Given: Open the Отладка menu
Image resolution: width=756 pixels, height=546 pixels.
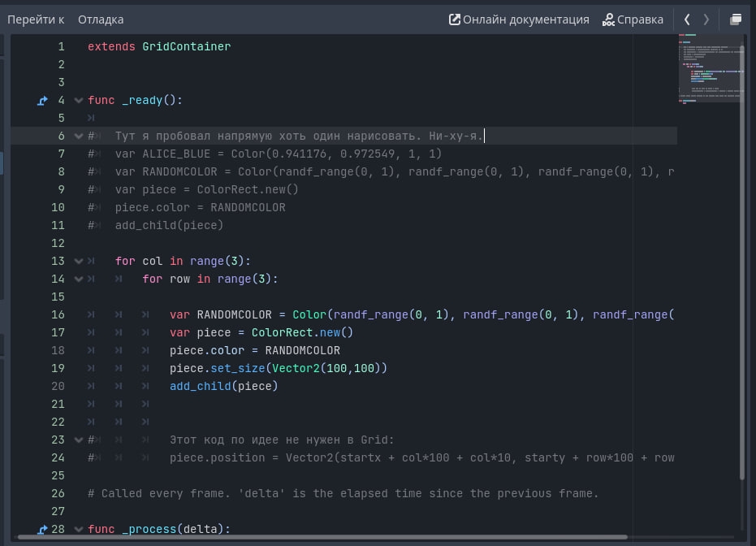Looking at the screenshot, I should click(x=101, y=19).
